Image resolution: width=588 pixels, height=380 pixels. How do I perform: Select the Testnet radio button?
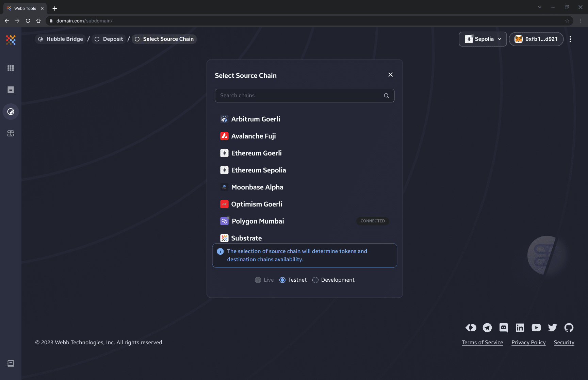coord(282,280)
